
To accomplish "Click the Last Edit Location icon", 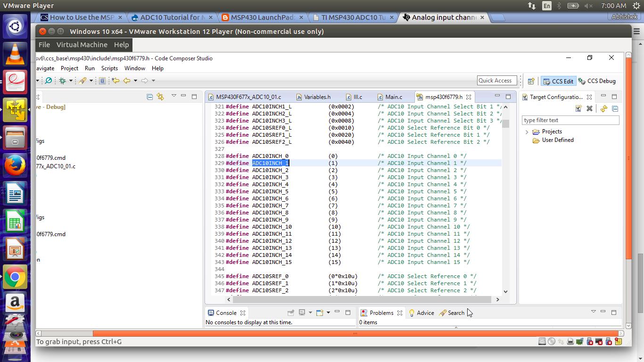I will (116, 81).
